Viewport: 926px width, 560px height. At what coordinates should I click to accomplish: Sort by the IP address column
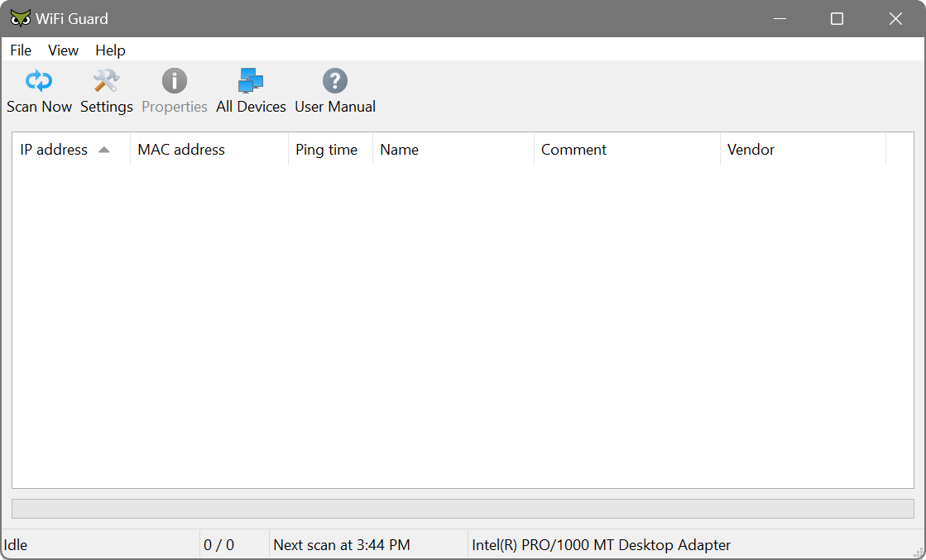click(71, 149)
